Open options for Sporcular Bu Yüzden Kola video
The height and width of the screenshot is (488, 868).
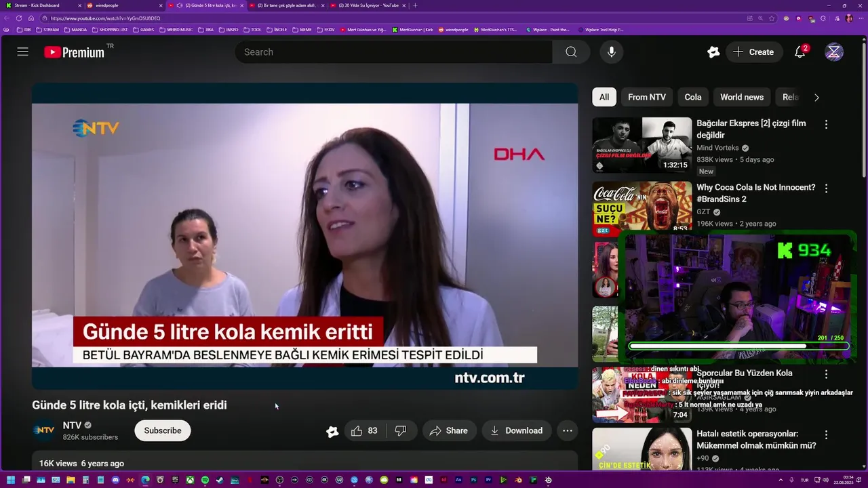[x=826, y=374]
